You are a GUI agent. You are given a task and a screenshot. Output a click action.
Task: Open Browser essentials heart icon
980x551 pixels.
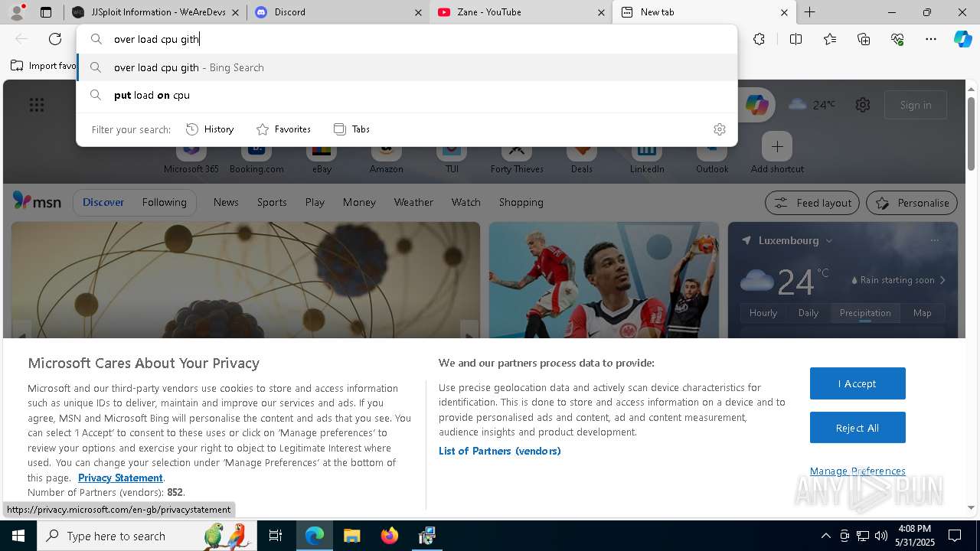(897, 39)
